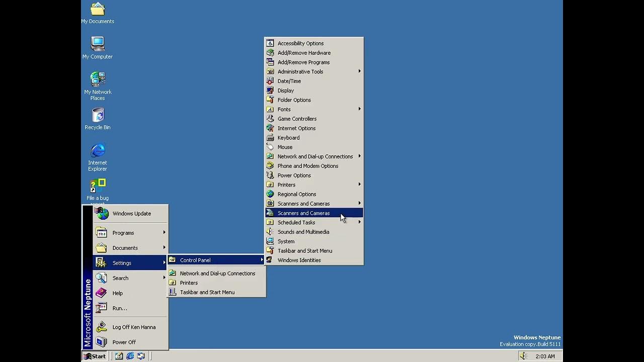Choose Help in the Start menu
Viewport: 644px width, 362px height.
[130, 293]
